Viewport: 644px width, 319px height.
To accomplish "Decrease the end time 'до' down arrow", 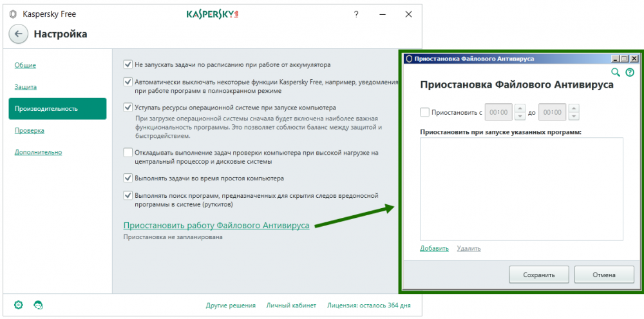I will (574, 116).
